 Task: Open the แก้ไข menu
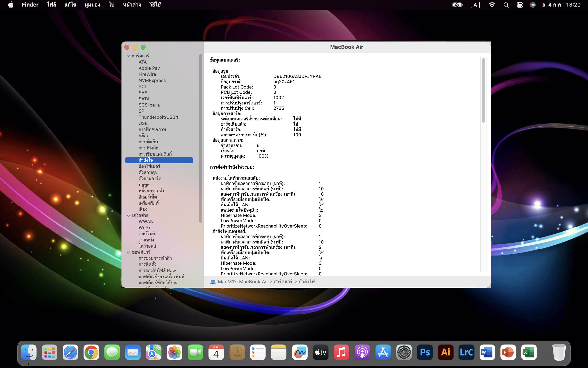[x=70, y=5]
